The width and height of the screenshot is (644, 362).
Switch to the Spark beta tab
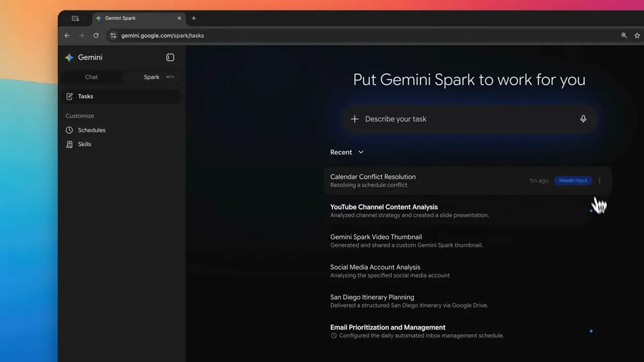(152, 77)
